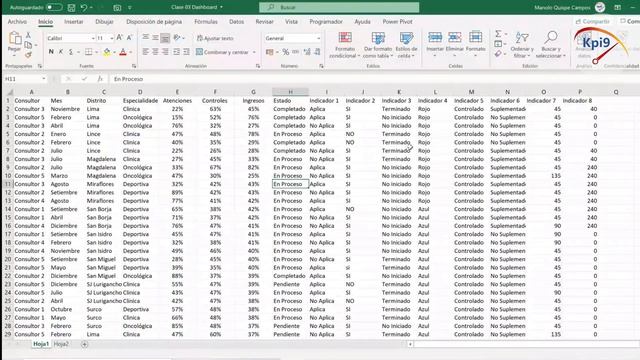Click the Increase decimal icon
Screen dimensions: 640x360
pyautogui.click(x=307, y=52)
